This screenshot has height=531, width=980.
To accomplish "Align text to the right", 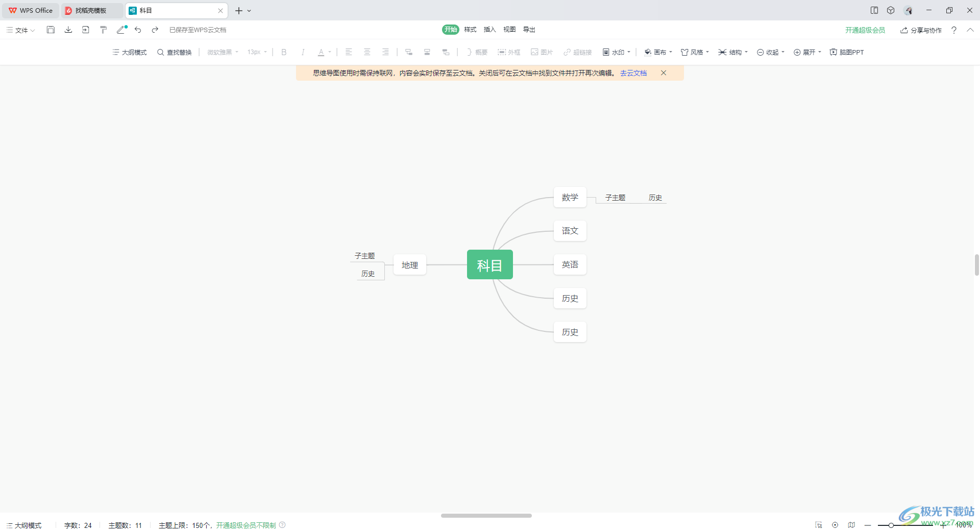I will click(385, 52).
